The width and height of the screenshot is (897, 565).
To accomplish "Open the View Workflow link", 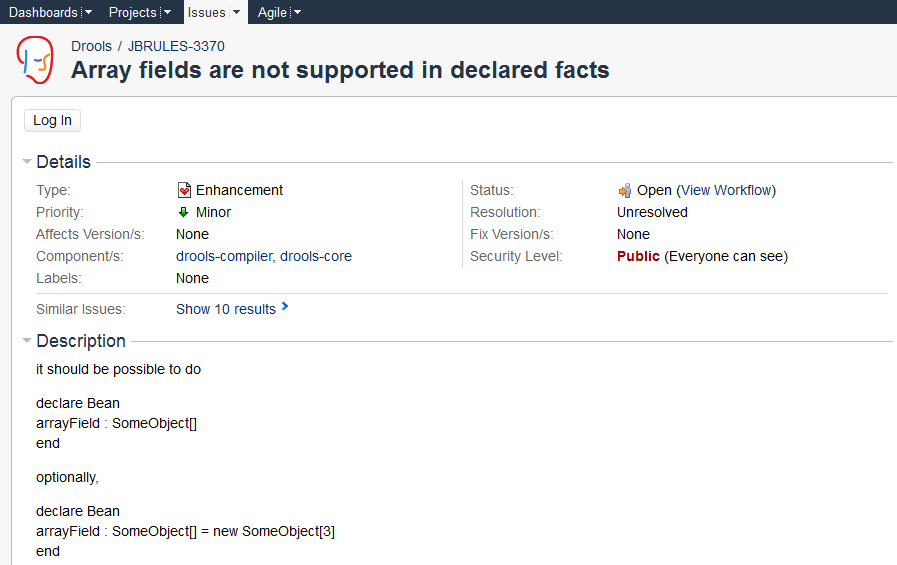I will click(x=726, y=190).
